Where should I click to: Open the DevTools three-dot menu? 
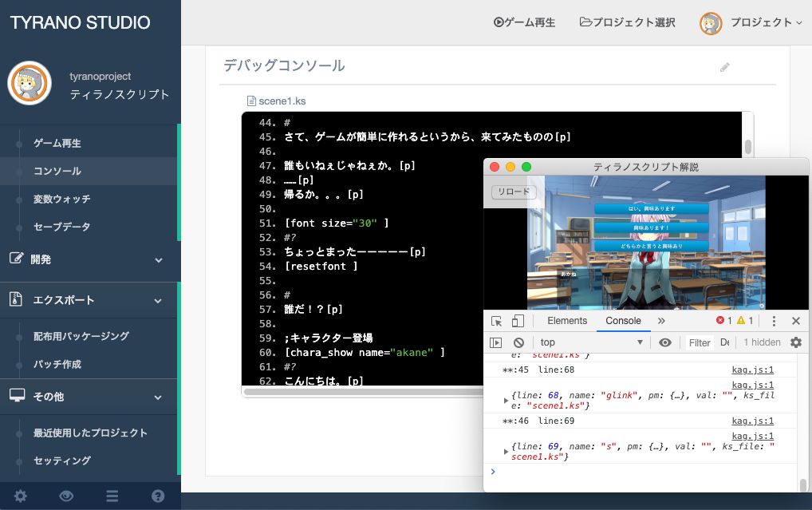click(x=774, y=321)
